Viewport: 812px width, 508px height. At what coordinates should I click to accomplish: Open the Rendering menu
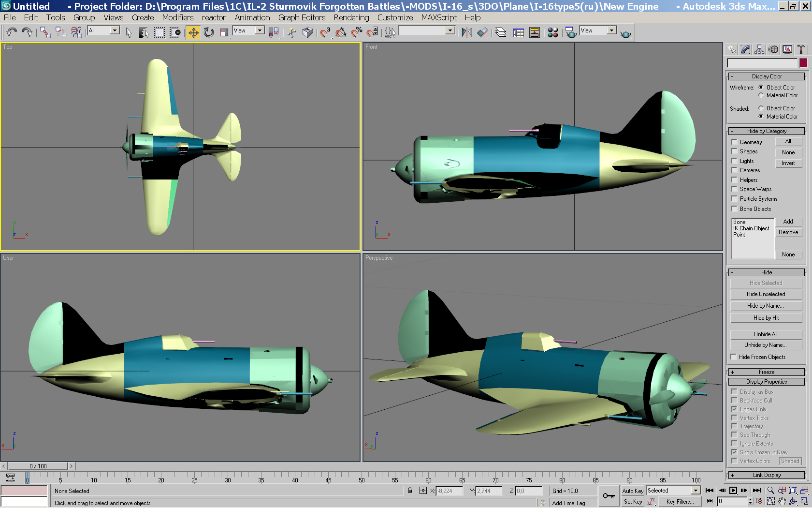pos(351,17)
